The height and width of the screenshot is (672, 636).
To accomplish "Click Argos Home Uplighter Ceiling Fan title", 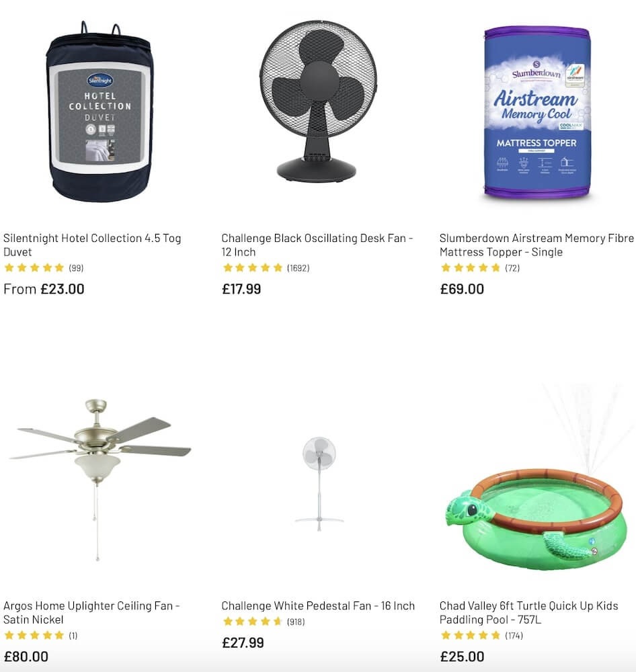I will [91, 612].
